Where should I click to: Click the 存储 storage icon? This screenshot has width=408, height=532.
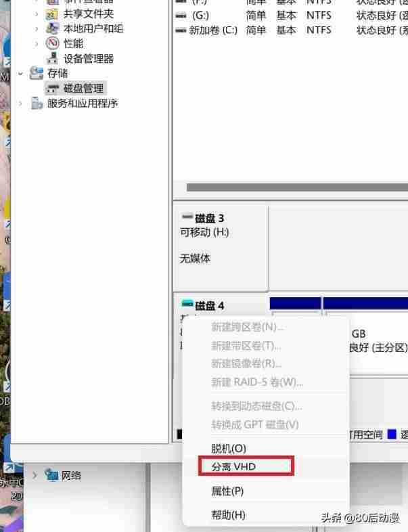pyautogui.click(x=37, y=73)
